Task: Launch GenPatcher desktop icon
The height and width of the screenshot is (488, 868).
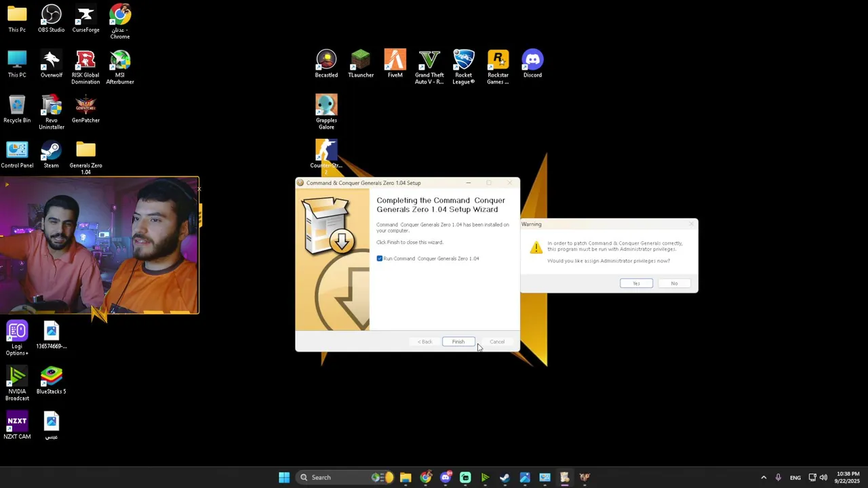Action: [x=85, y=109]
